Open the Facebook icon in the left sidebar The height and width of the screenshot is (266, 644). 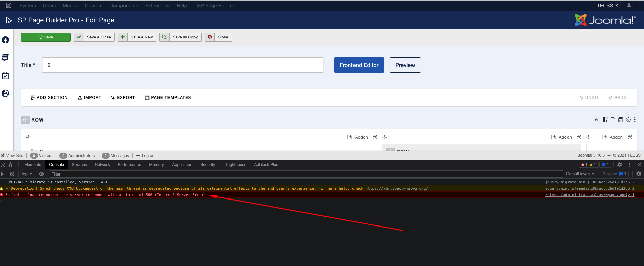click(5, 40)
